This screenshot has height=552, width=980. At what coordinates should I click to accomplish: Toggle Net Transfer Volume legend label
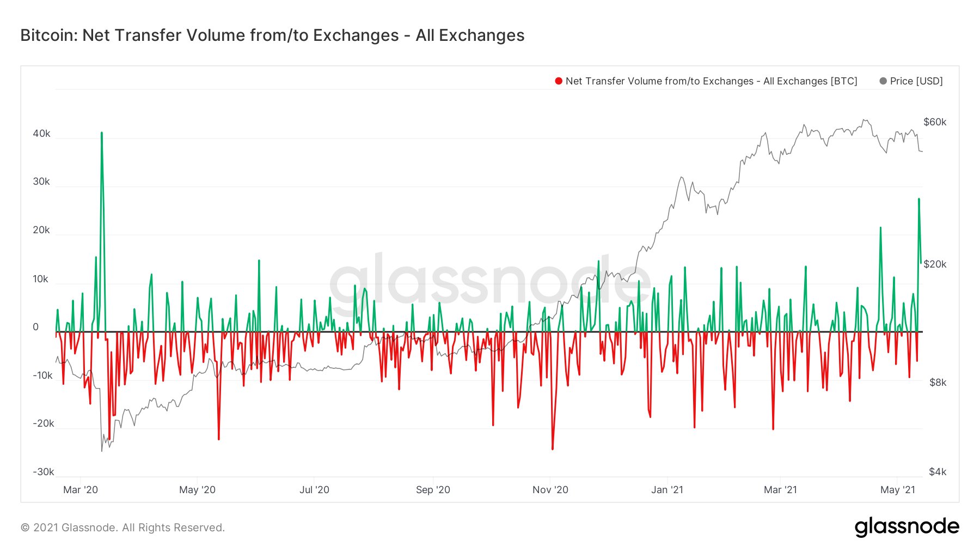711,81
